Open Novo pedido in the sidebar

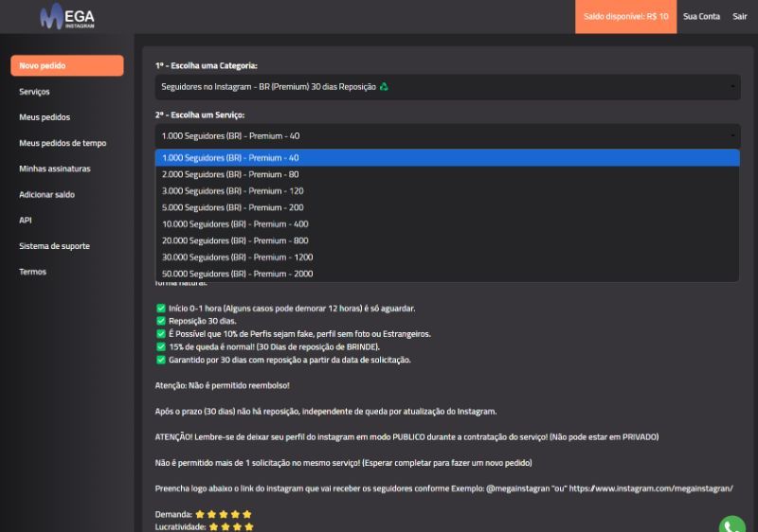[67, 65]
